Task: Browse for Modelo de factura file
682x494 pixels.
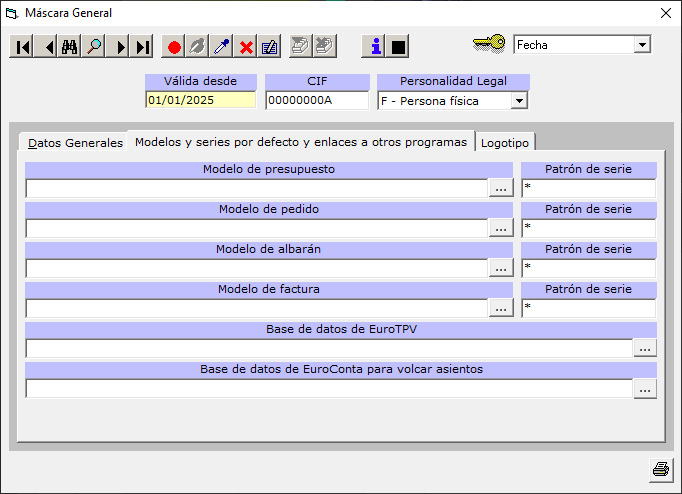Action: [501, 308]
